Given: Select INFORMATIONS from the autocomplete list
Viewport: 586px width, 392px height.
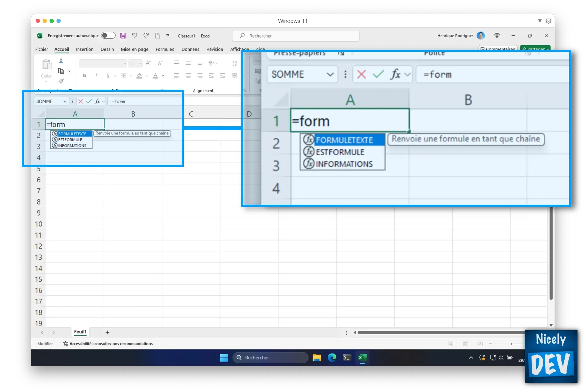Looking at the screenshot, I should 72,146.
